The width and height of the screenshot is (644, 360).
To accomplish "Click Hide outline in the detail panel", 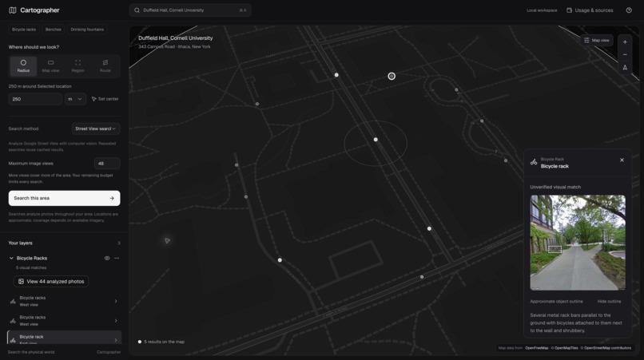I will pos(609,301).
